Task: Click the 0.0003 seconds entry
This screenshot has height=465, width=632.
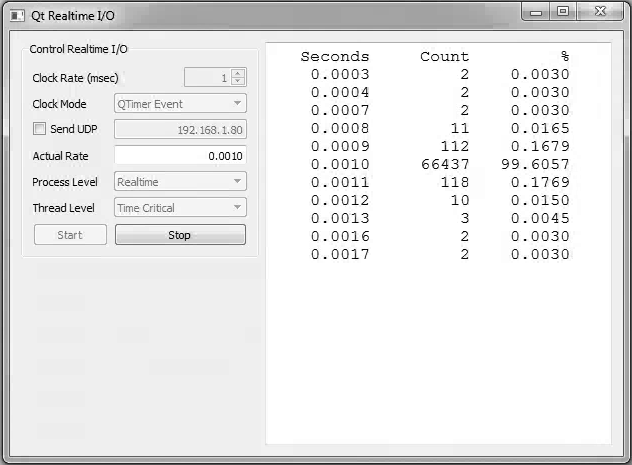Action: [x=340, y=75]
